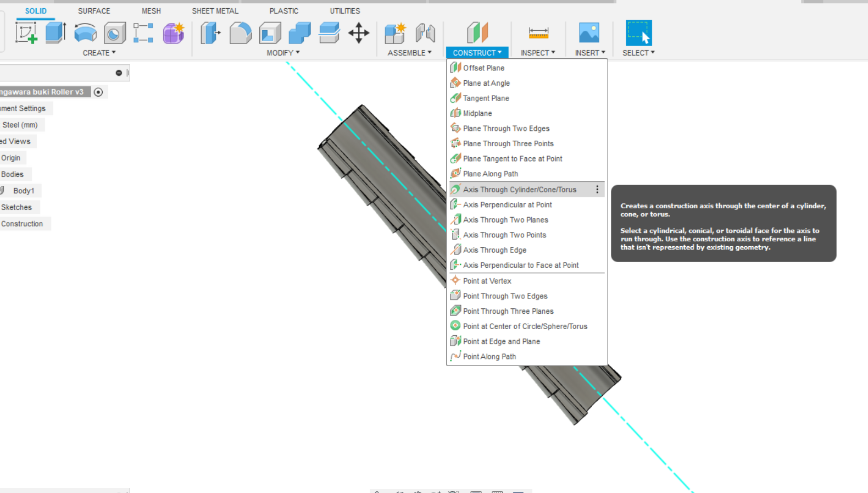
Task: Start a new sketch with Create Sketch tool
Action: click(26, 33)
